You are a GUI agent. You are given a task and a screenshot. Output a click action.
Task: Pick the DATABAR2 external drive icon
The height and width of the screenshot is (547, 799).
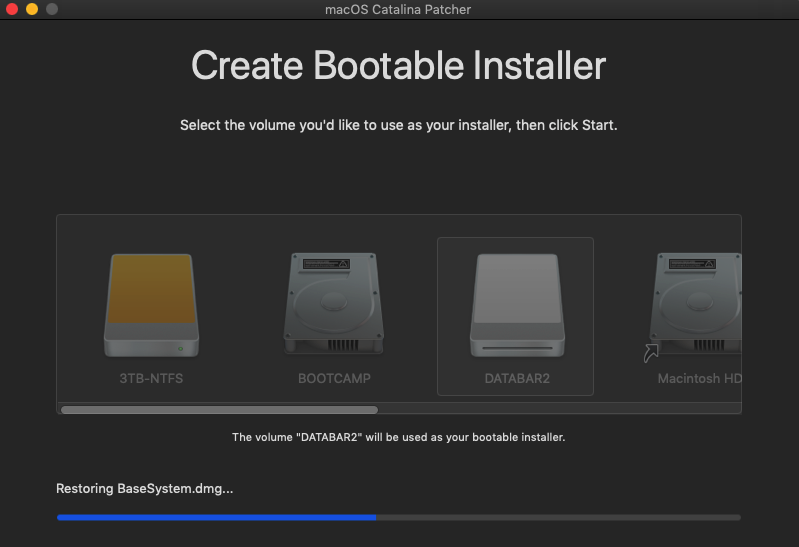tap(517, 305)
